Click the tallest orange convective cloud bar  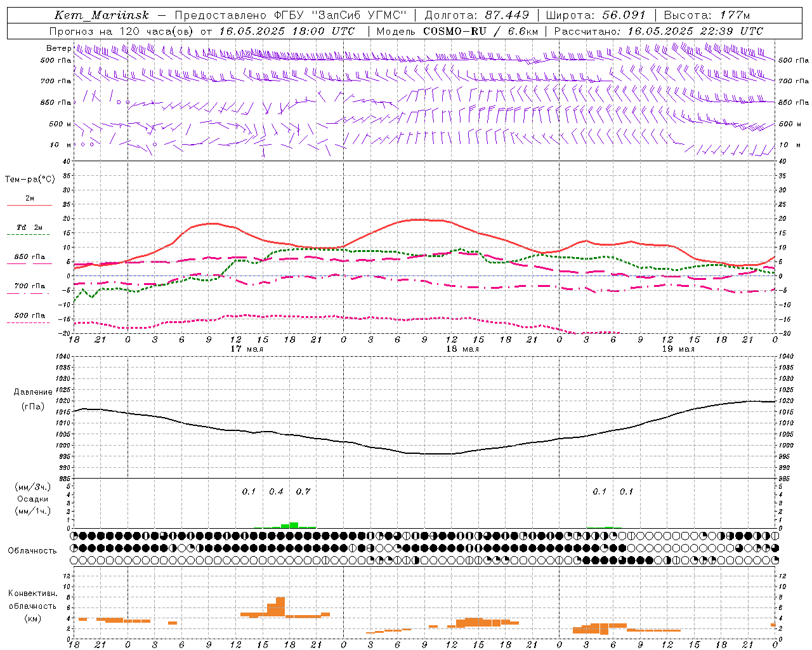(280, 607)
